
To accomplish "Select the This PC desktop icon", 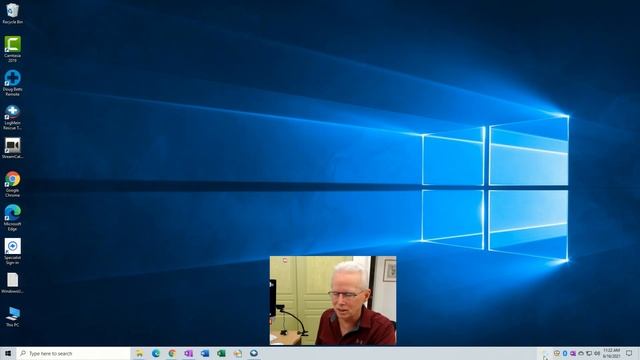I will [12, 316].
